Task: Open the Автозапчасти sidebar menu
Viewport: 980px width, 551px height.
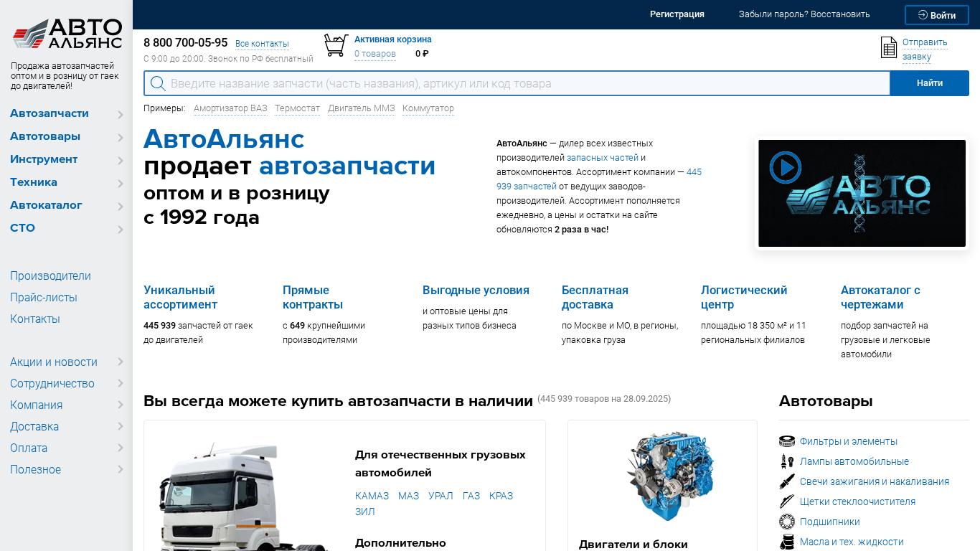Action: [50, 113]
